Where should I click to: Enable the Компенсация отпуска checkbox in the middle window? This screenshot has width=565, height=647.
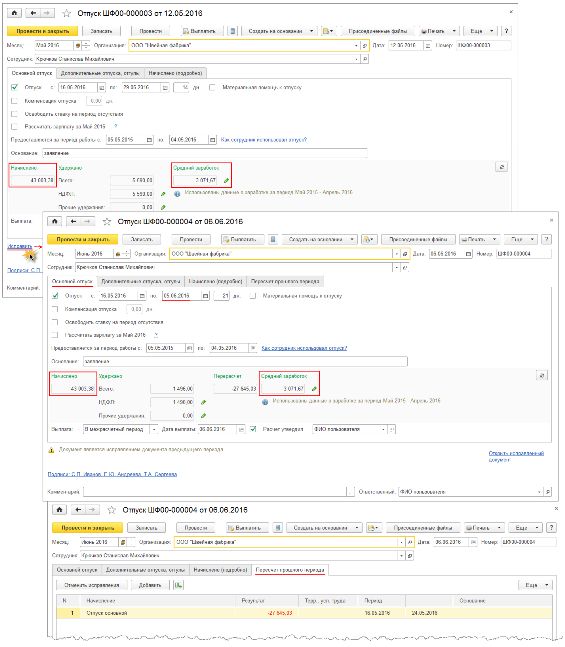coord(55,309)
